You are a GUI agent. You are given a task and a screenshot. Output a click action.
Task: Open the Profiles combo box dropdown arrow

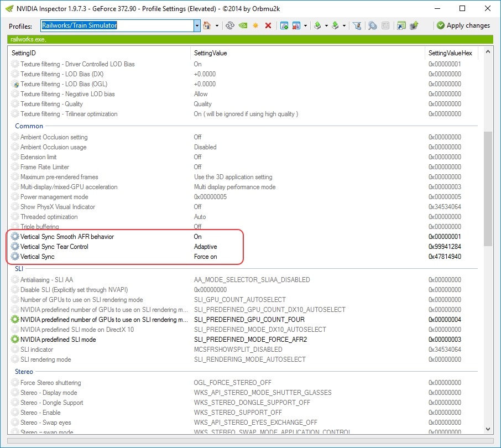click(x=197, y=25)
